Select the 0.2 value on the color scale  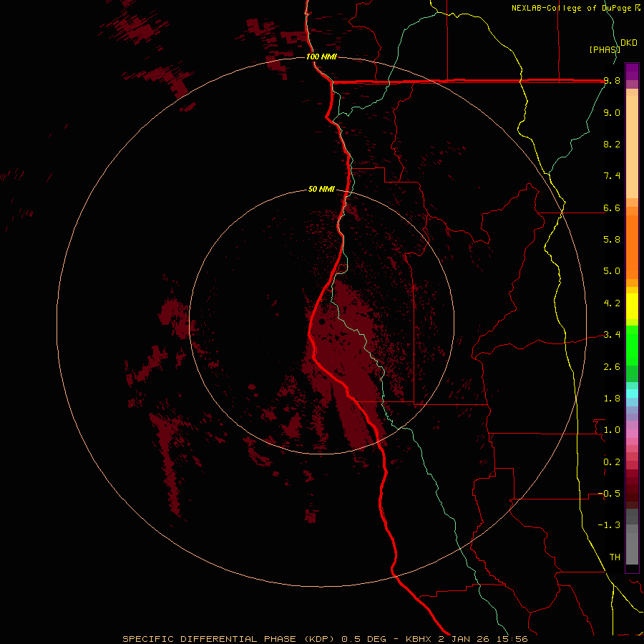(612, 462)
